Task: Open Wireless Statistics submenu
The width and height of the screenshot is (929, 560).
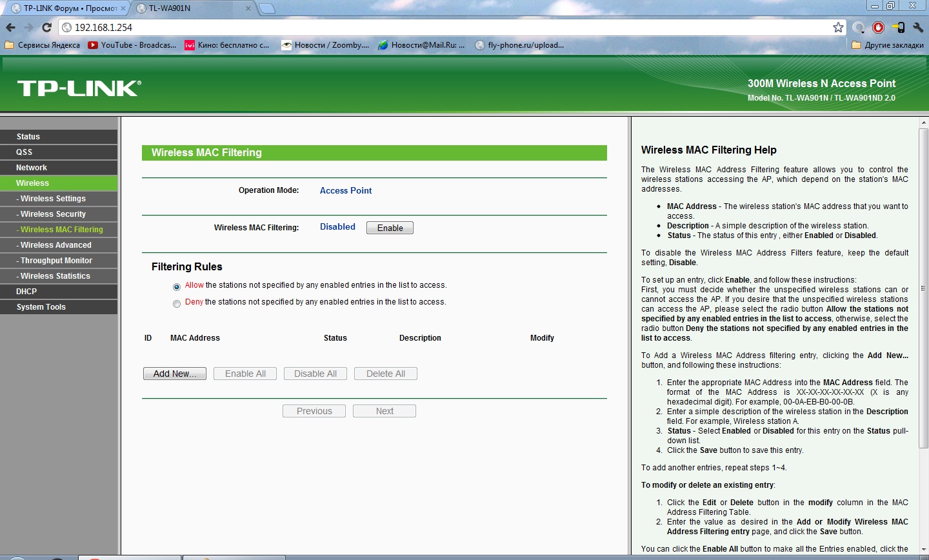Action: click(59, 276)
